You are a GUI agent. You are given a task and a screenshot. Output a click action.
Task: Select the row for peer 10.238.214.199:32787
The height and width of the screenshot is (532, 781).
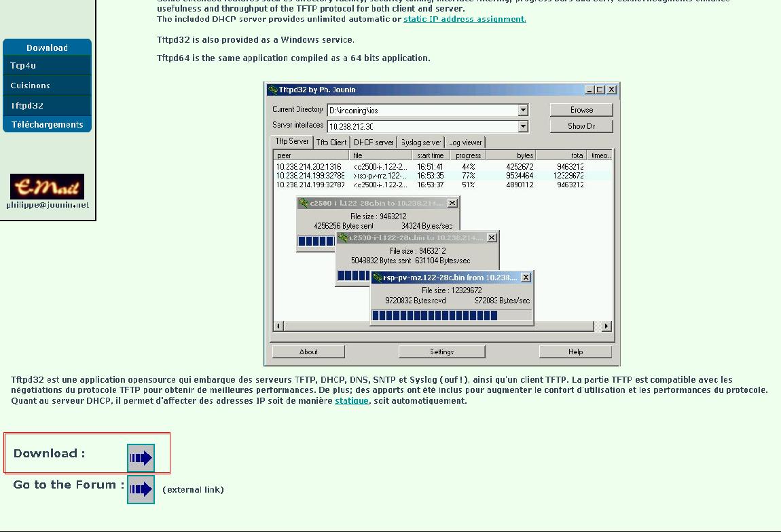pyautogui.click(x=442, y=185)
